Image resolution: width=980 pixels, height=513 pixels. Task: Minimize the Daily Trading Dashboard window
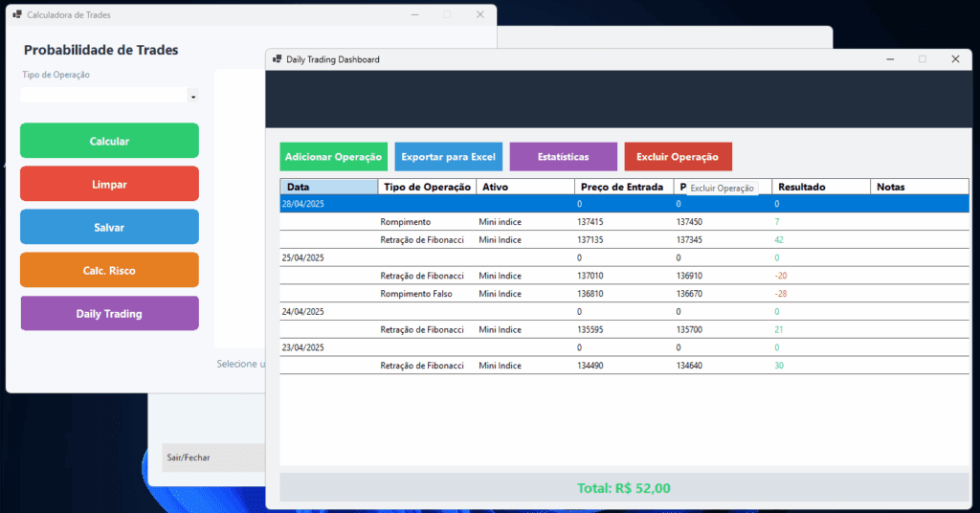(890, 58)
